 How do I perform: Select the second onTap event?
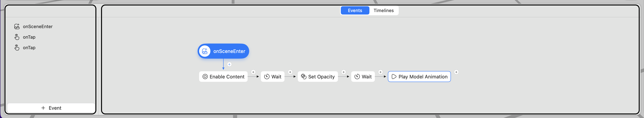point(29,48)
